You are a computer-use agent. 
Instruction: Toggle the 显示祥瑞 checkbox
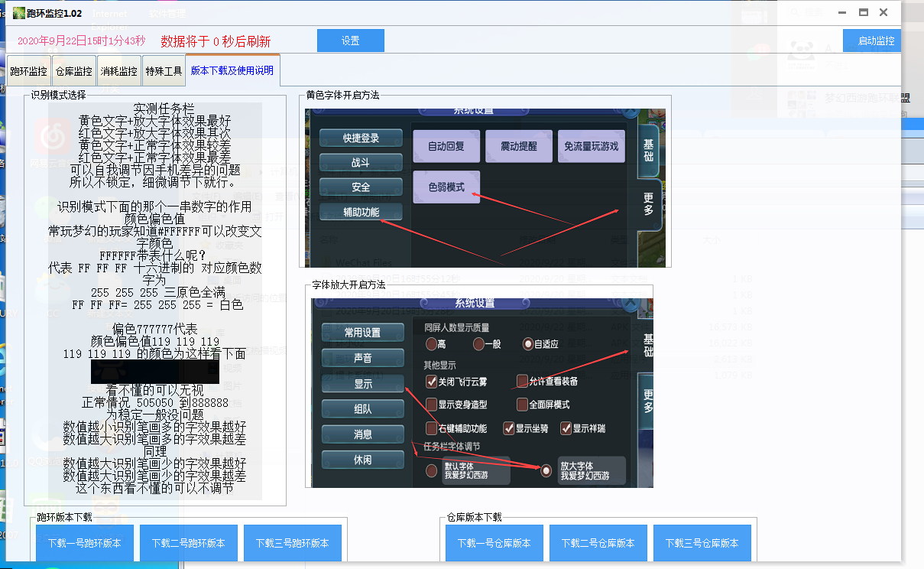[566, 428]
